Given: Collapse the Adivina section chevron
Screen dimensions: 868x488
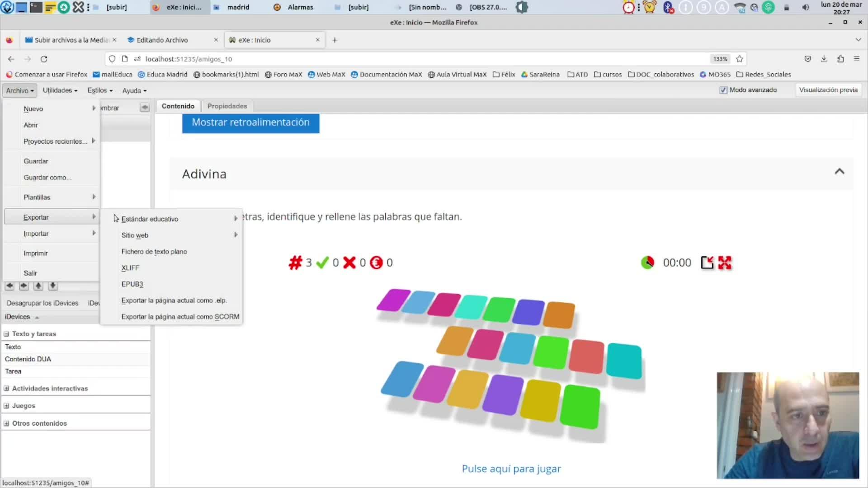Looking at the screenshot, I should click(839, 171).
